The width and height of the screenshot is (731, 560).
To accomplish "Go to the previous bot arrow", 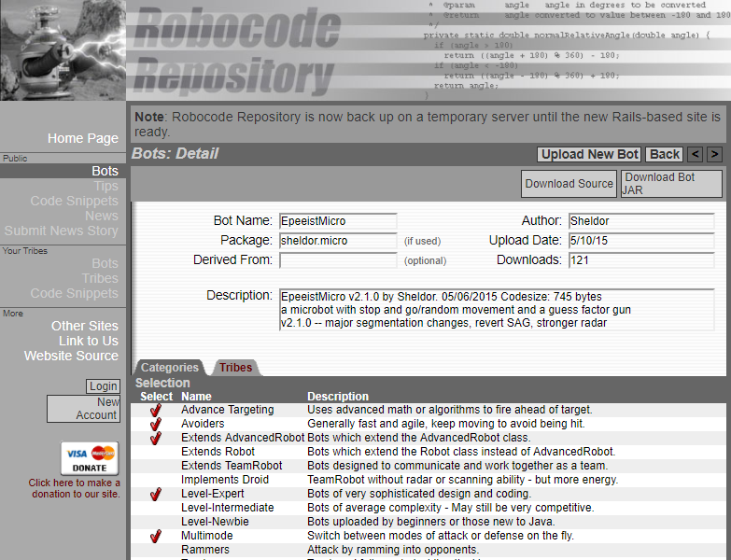I will click(696, 154).
